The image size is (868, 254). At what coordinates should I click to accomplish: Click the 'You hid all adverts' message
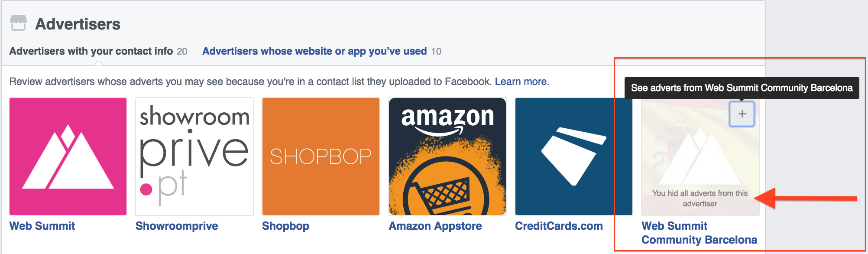coord(700,199)
